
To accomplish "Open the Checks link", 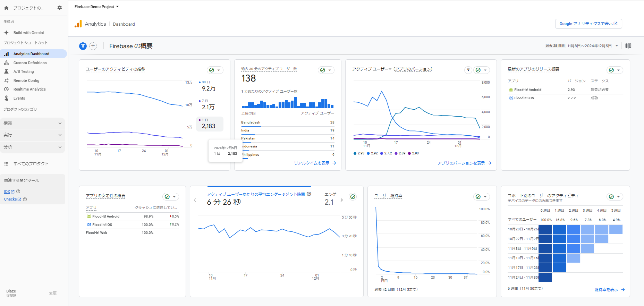I will click(x=12, y=199).
